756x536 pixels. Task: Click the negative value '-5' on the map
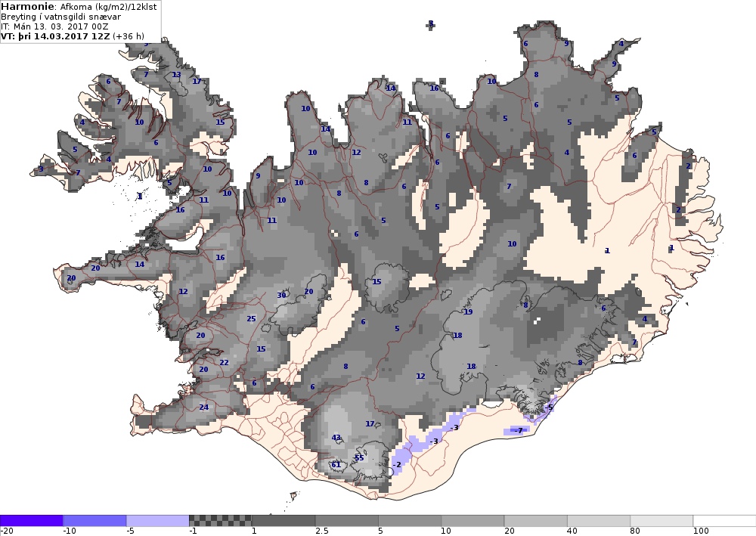[x=548, y=407]
